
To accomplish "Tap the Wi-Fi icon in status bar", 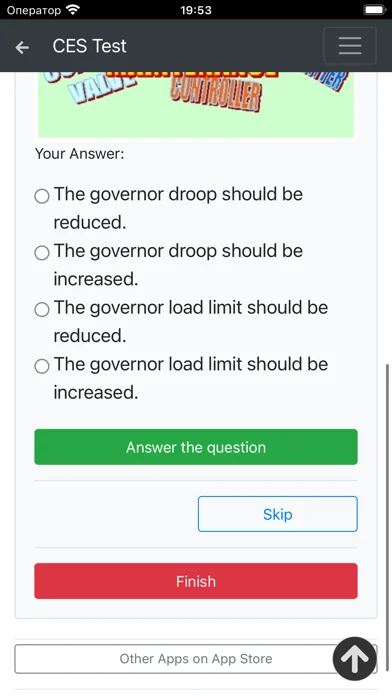I will click(72, 9).
